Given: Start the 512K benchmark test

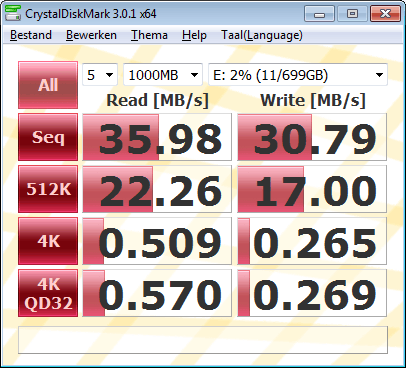Looking at the screenshot, I should [48, 189].
